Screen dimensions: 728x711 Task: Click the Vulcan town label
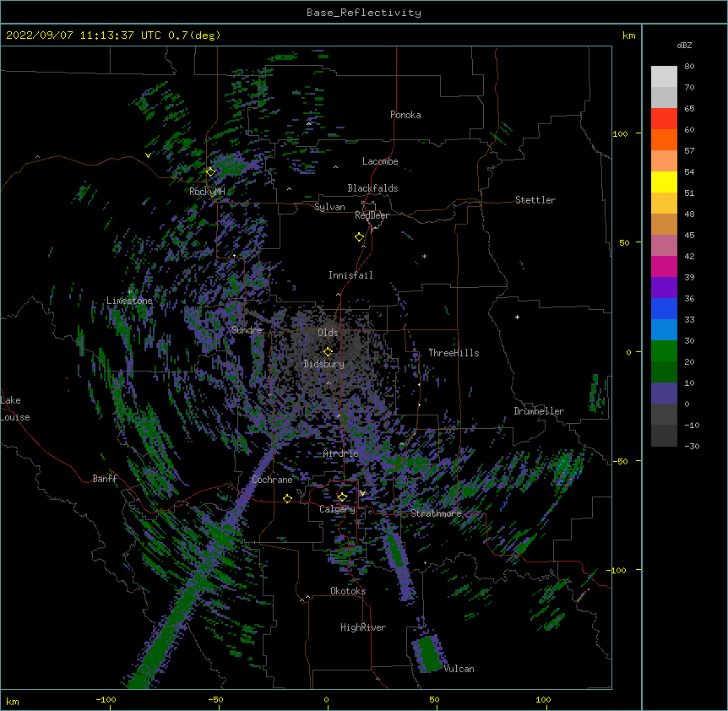pyautogui.click(x=459, y=669)
